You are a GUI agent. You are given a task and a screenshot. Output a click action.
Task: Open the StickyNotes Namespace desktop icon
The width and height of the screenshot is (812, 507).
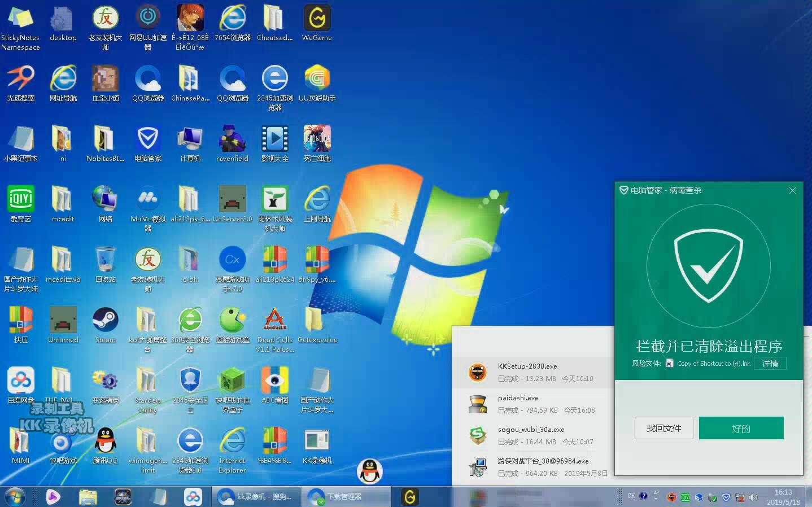tap(20, 27)
